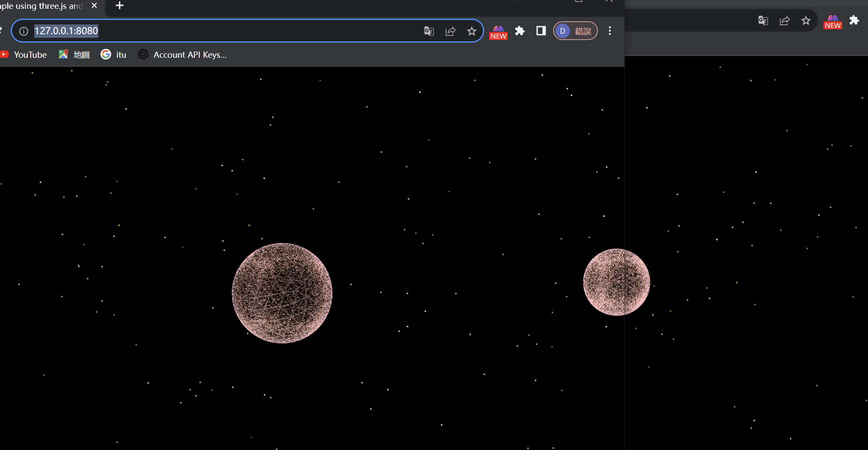Click the share icon in the right window

coord(784,21)
